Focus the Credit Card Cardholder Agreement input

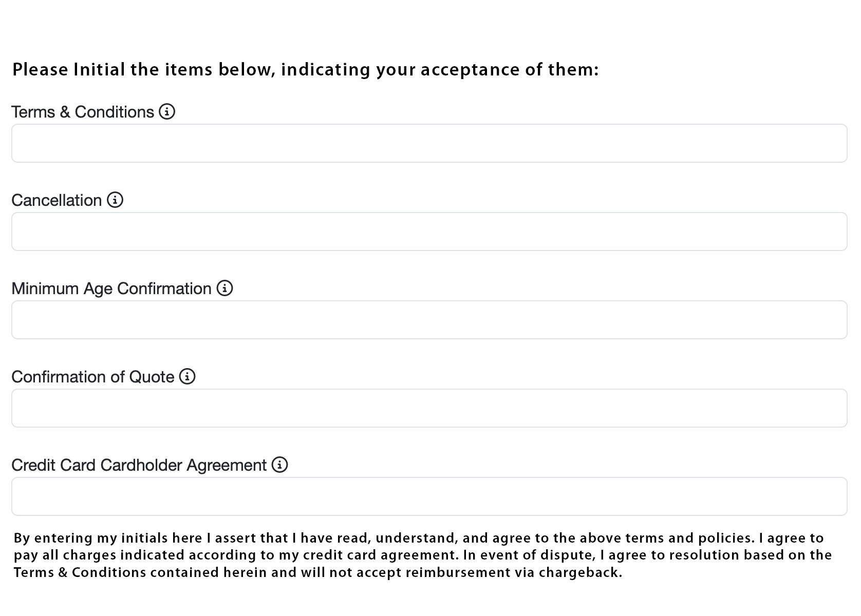pos(429,496)
